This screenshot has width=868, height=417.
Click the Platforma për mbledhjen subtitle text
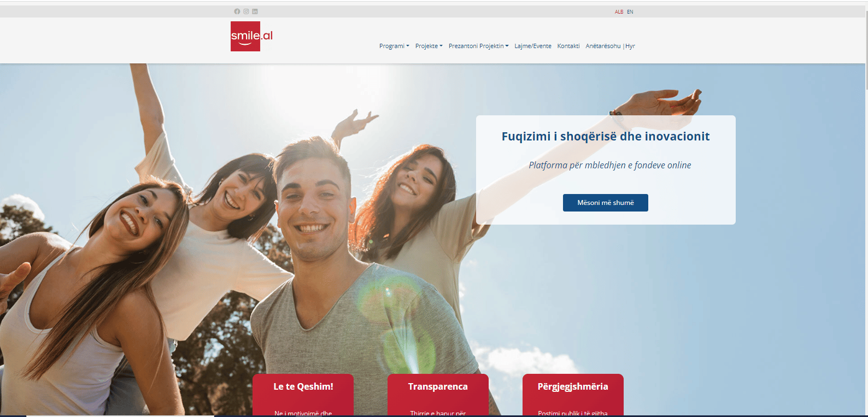tap(610, 165)
